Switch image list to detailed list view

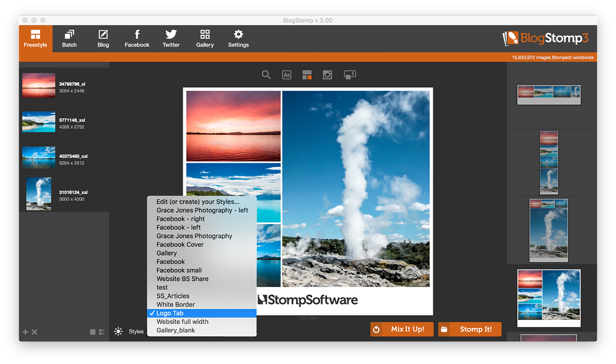(102, 332)
